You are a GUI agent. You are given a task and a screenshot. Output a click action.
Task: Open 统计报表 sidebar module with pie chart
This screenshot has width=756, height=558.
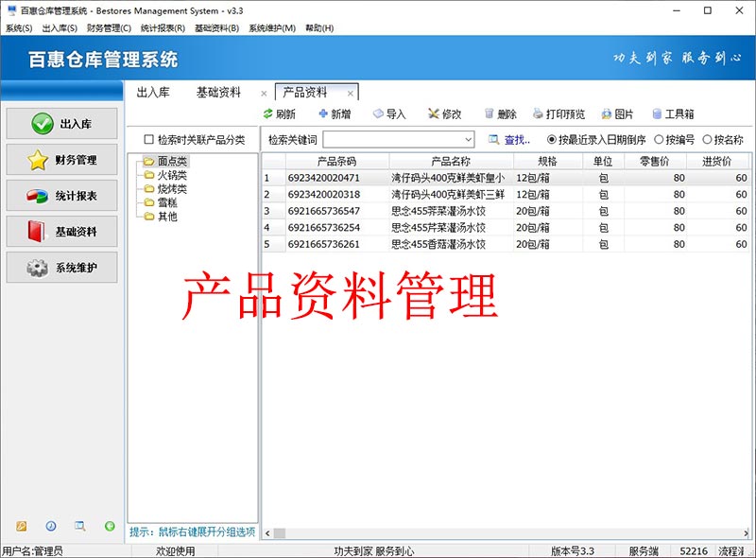[x=61, y=196]
